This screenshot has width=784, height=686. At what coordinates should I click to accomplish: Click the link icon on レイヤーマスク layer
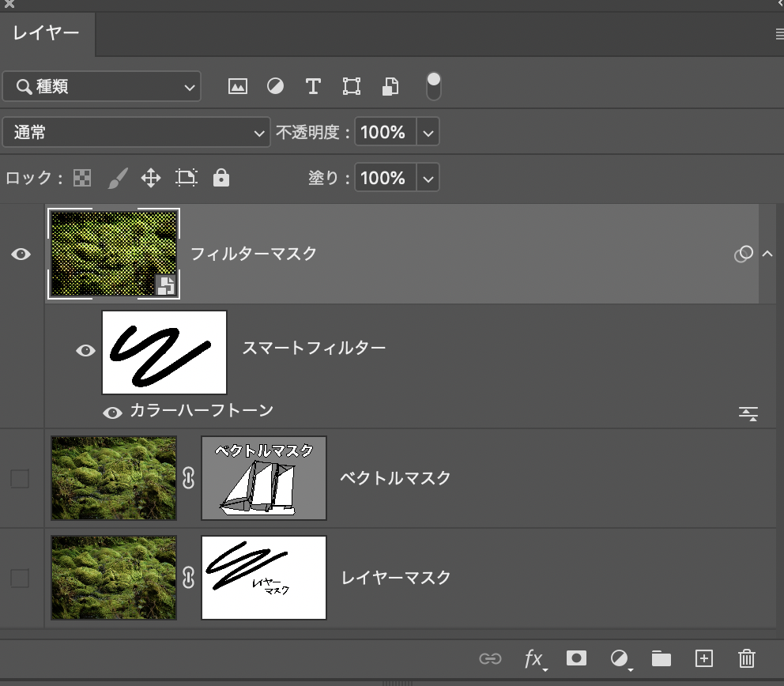tap(189, 578)
